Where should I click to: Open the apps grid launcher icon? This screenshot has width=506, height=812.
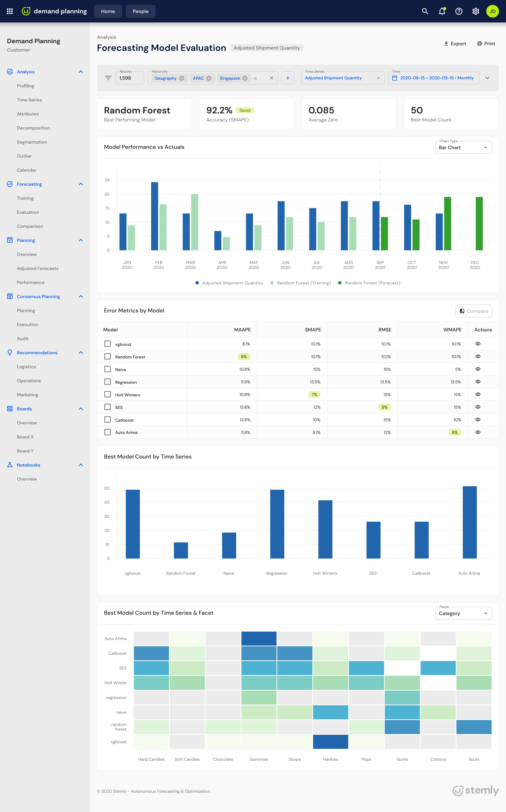click(x=10, y=11)
